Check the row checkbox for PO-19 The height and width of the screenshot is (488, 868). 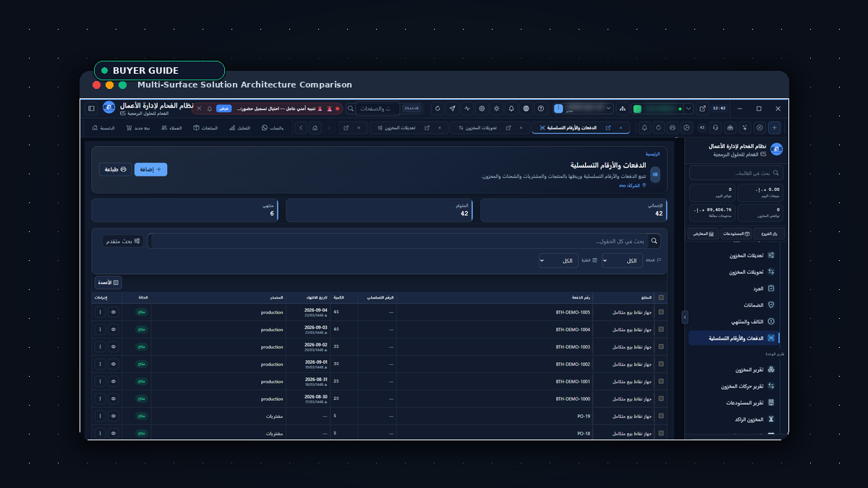(x=660, y=416)
